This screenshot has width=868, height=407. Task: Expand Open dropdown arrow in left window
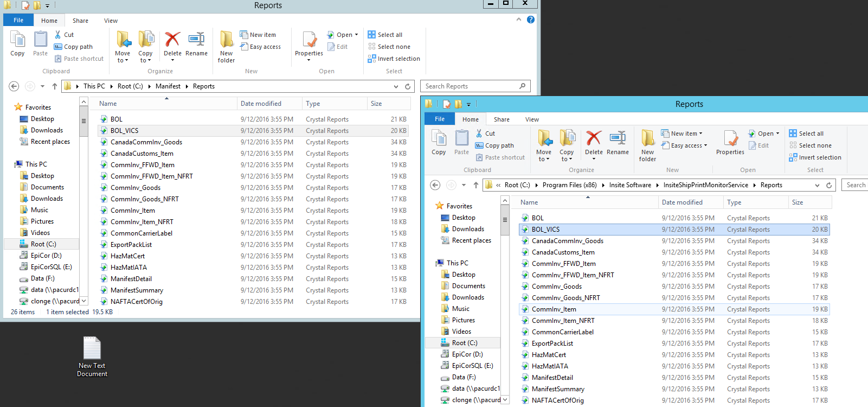point(356,35)
